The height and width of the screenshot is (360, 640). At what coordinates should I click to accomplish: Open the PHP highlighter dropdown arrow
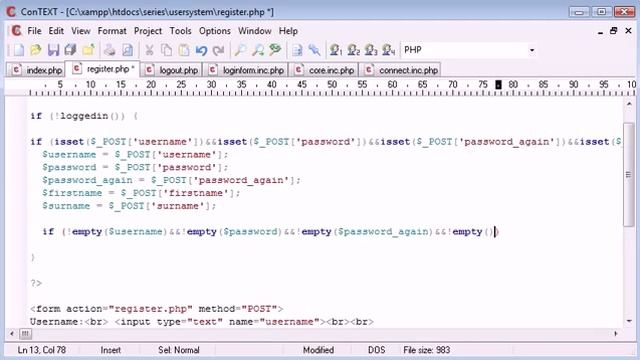(531, 50)
